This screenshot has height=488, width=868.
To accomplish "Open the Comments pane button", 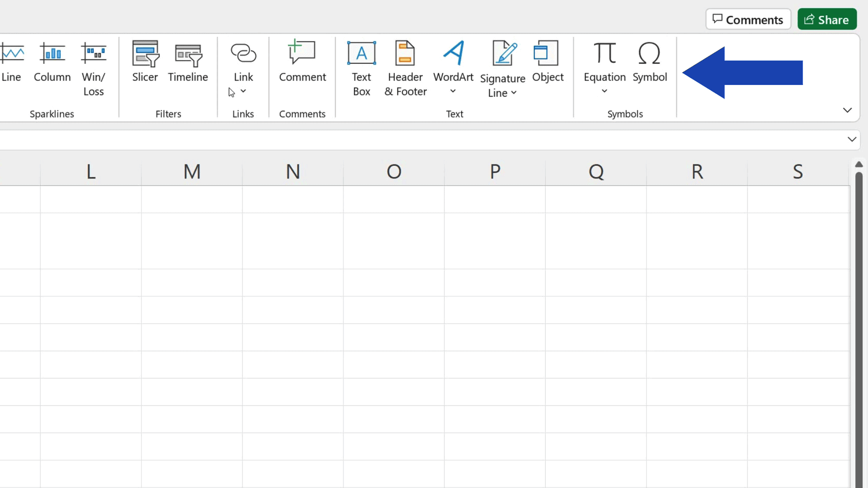I will (748, 20).
